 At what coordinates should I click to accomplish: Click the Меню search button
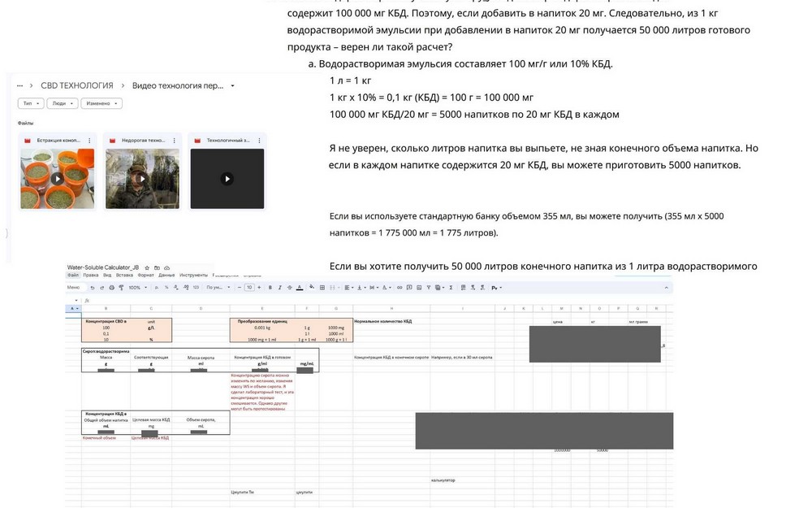(x=73, y=288)
